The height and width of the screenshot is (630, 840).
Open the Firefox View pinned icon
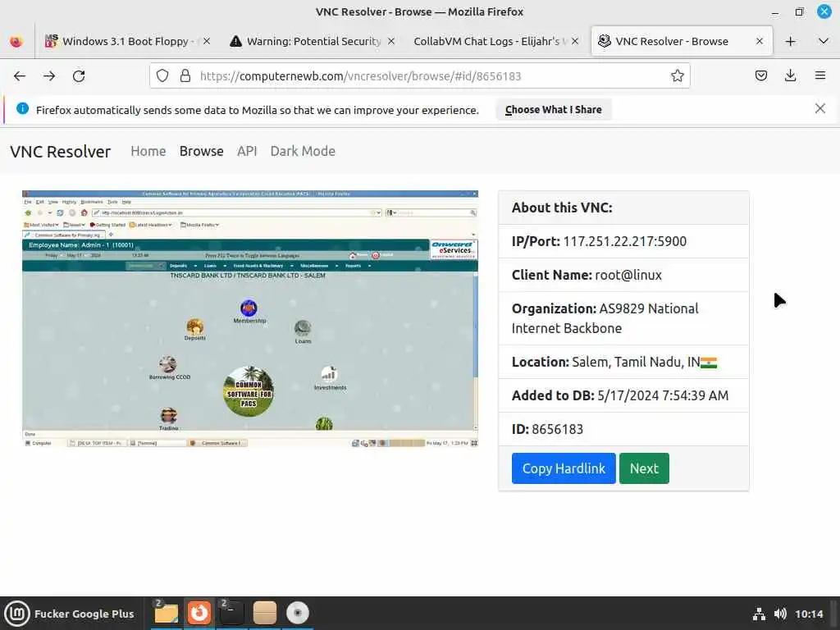coord(16,41)
